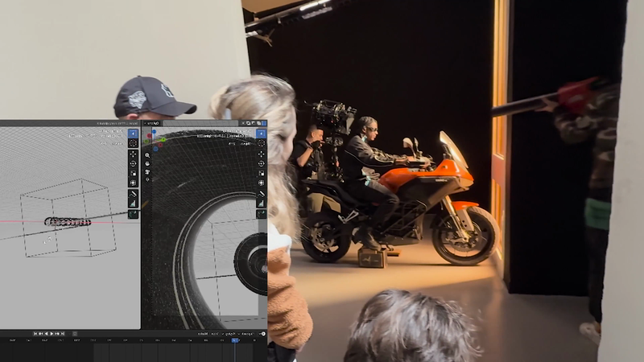
Task: Toggle the Select Box tool in left viewport
Action: click(133, 133)
